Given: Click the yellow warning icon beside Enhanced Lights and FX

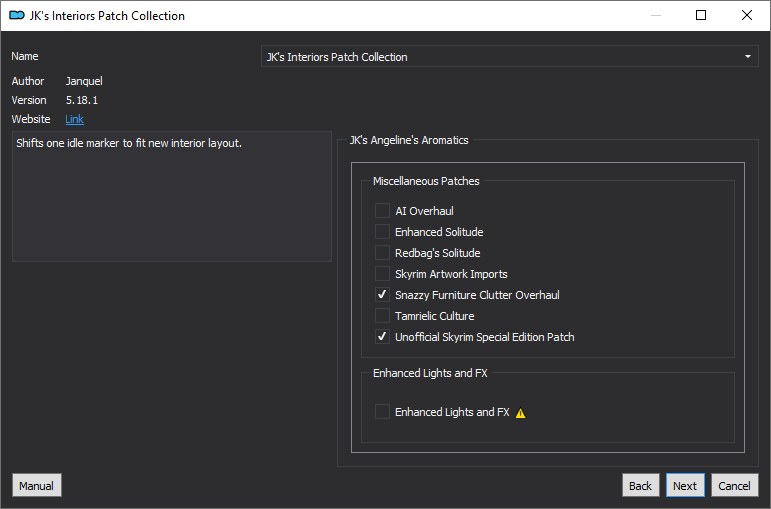Looking at the screenshot, I should pyautogui.click(x=520, y=413).
